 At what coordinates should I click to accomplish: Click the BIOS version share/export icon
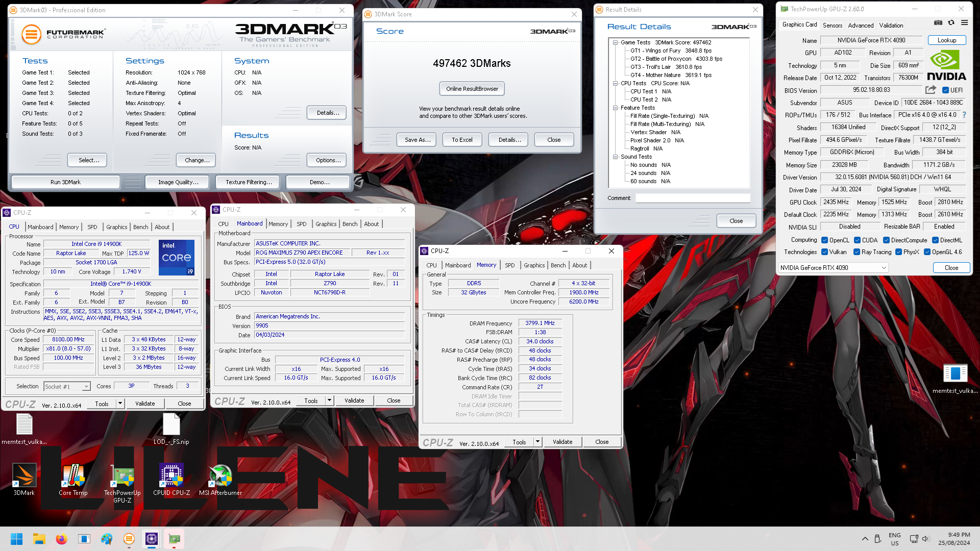coord(930,90)
